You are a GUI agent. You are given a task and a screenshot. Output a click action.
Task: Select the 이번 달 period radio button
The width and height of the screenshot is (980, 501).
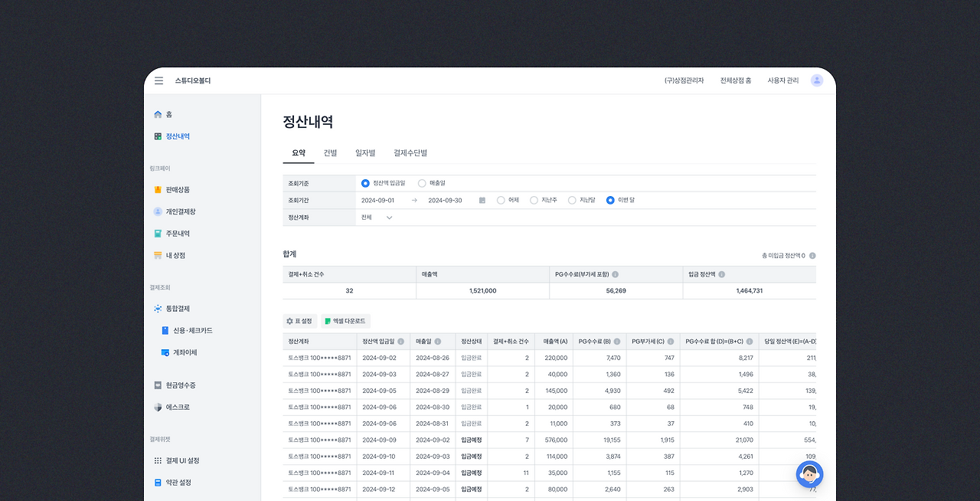click(x=610, y=200)
